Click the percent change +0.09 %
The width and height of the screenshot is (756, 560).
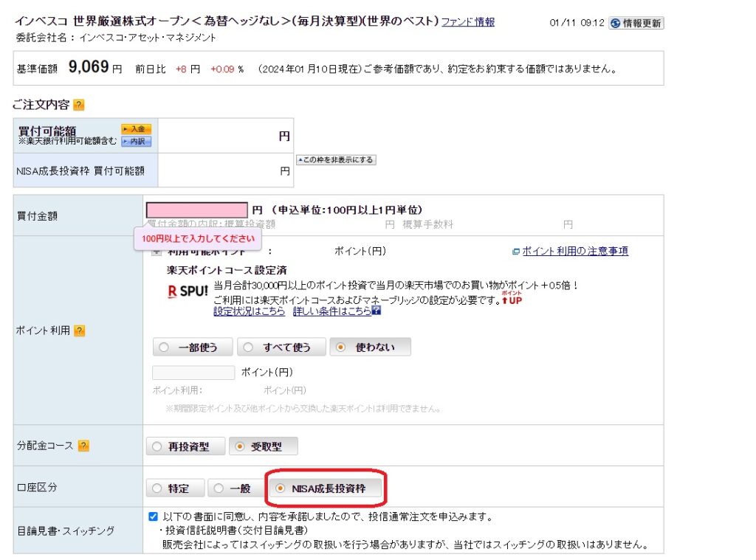pyautogui.click(x=227, y=69)
